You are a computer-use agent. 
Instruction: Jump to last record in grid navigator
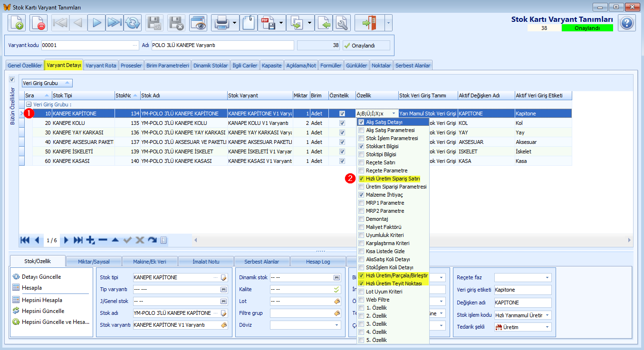(78, 240)
